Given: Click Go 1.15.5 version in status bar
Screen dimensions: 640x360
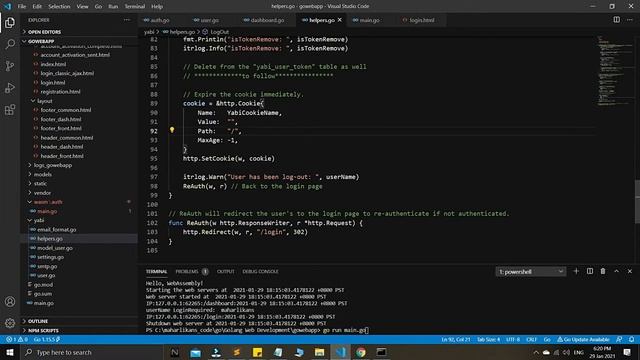Looking at the screenshot, I should click(x=47, y=339).
